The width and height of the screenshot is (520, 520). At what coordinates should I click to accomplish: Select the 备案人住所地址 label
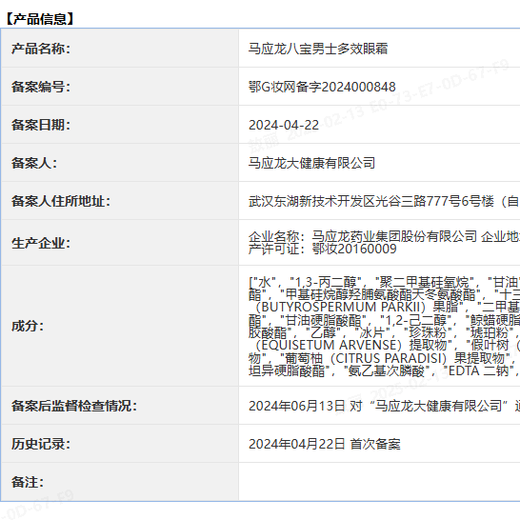[61, 201]
